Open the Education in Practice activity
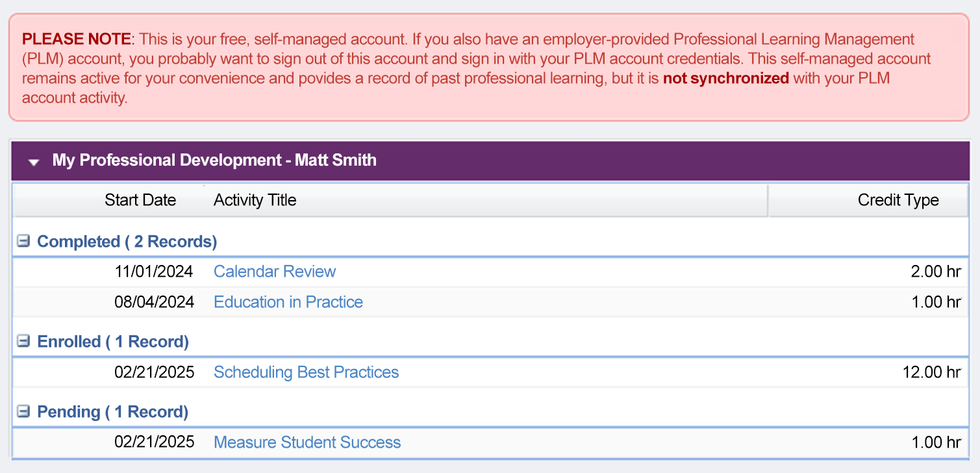The height and width of the screenshot is (473, 980). click(x=288, y=301)
